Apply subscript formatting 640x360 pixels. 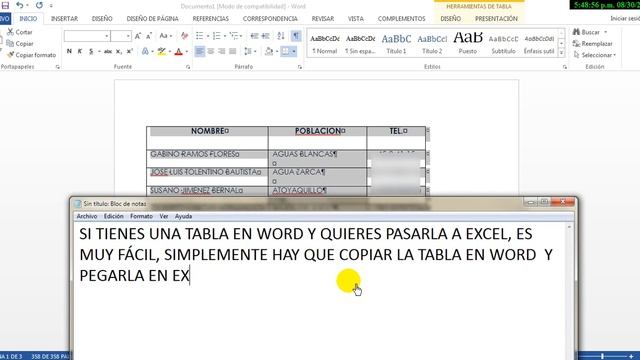119,51
